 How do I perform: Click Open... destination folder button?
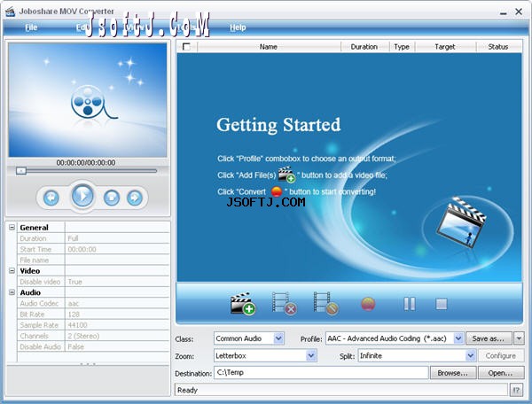click(x=501, y=373)
